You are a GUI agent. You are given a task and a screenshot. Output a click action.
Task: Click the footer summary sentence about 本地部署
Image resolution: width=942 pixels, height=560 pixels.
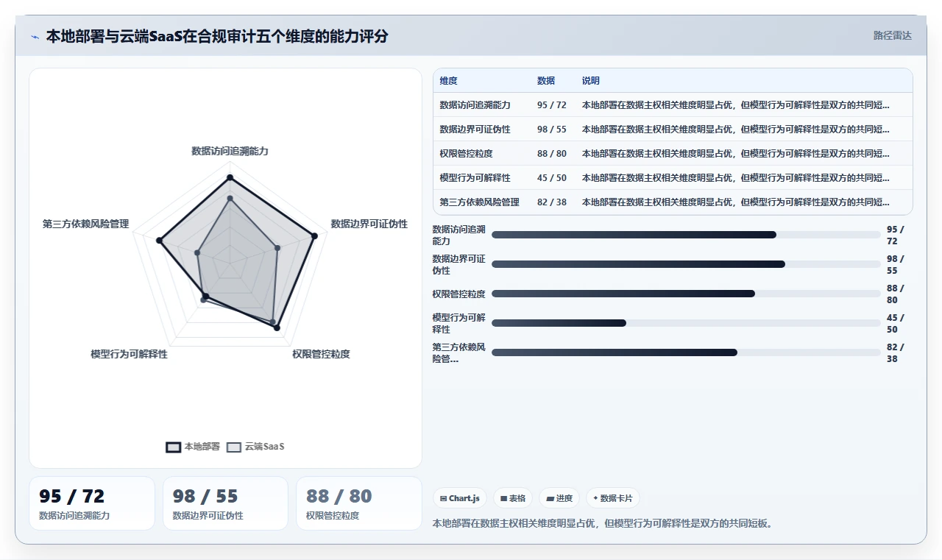click(x=603, y=523)
